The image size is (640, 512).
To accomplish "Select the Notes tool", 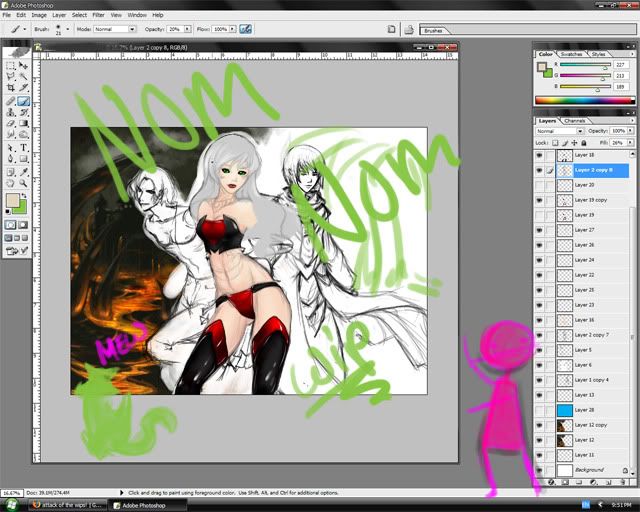I will [x=11, y=172].
